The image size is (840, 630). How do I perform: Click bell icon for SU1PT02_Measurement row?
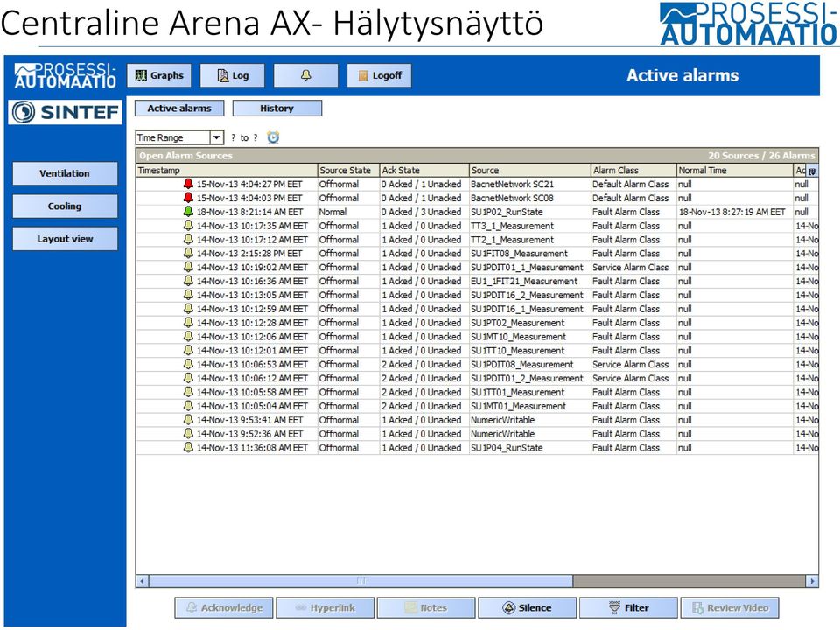[188, 323]
